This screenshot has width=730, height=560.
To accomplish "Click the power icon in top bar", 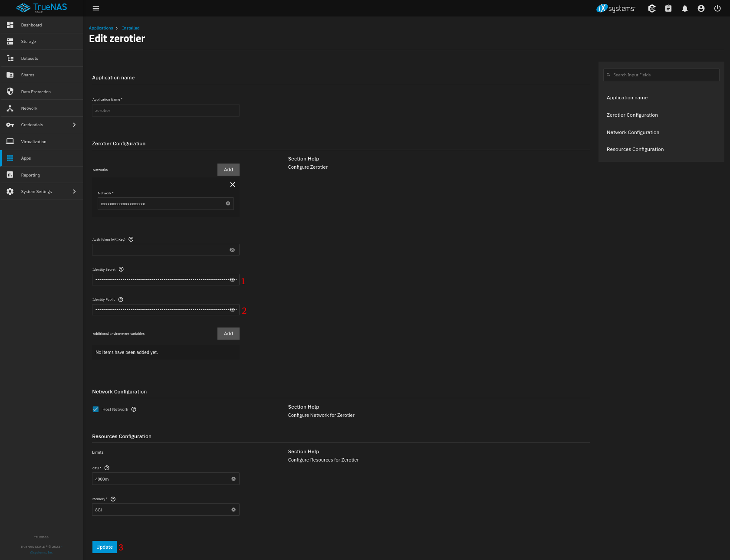I will tap(717, 9).
